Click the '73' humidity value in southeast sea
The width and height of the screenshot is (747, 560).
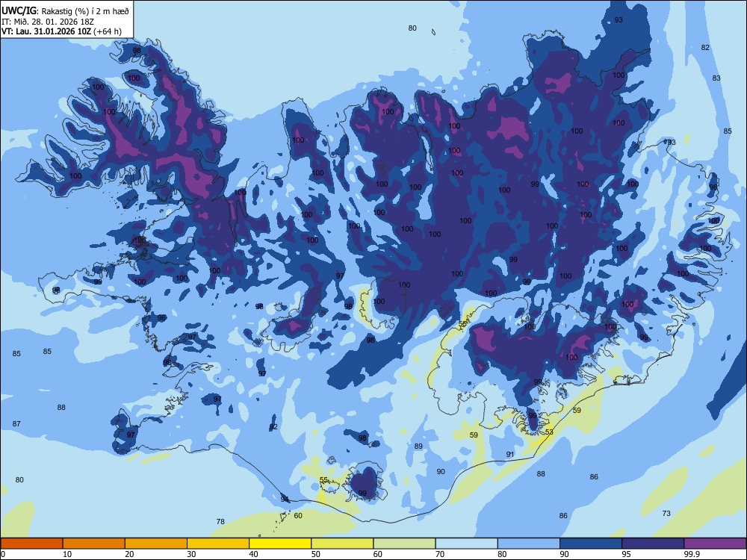tap(666, 513)
